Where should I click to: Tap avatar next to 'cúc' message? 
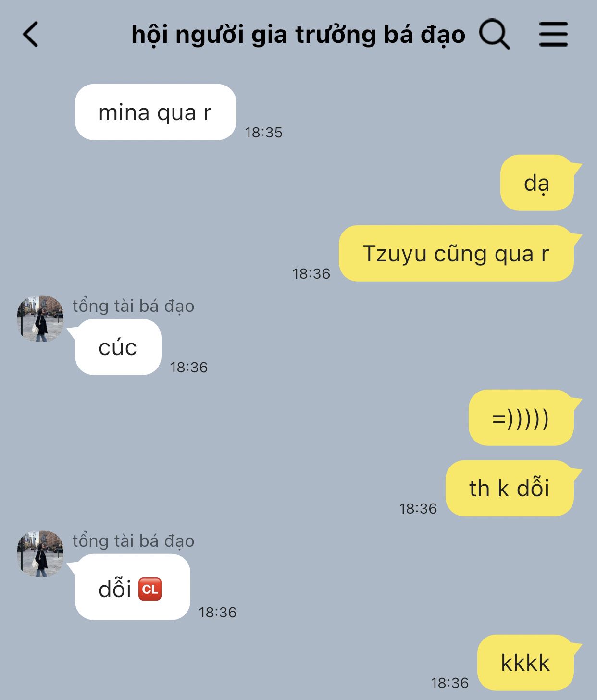[x=40, y=319]
